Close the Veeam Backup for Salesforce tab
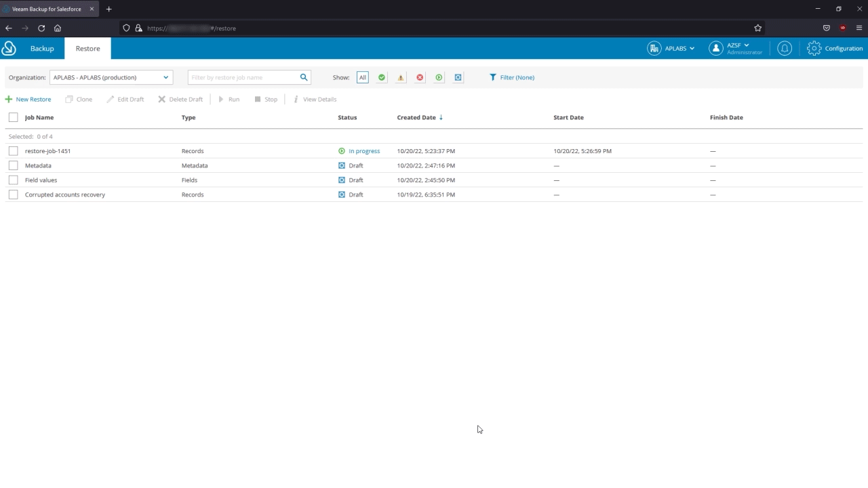The height and width of the screenshot is (488, 868). (x=92, y=9)
